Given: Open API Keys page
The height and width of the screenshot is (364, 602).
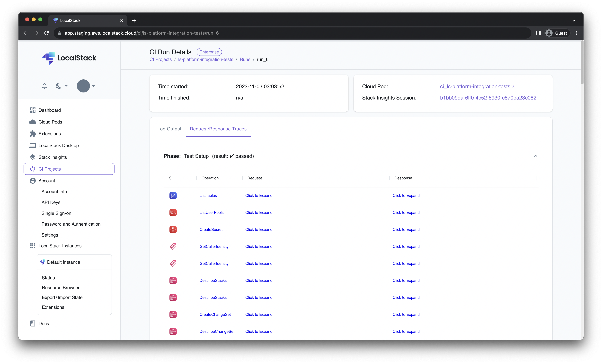Looking at the screenshot, I should click(x=51, y=202).
